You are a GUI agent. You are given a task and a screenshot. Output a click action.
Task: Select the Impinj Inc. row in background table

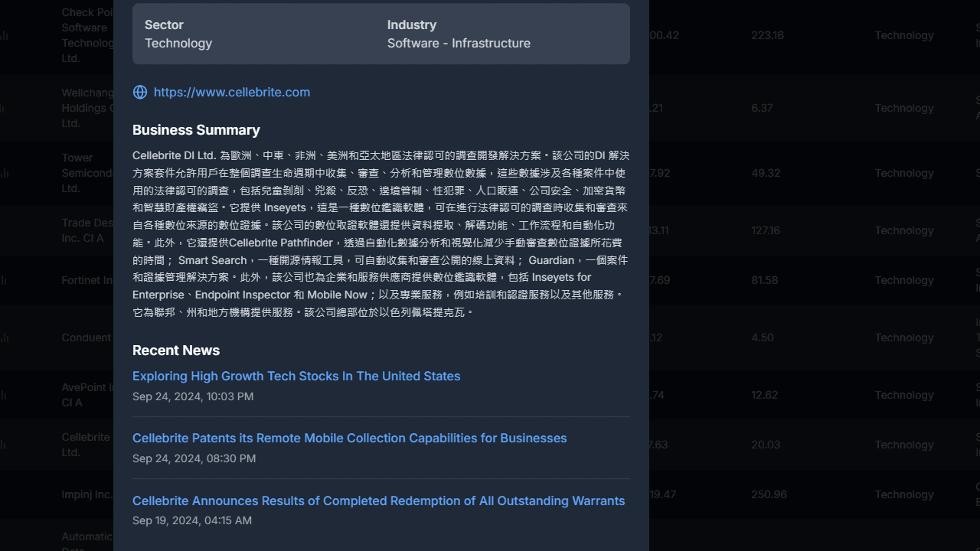490,494
